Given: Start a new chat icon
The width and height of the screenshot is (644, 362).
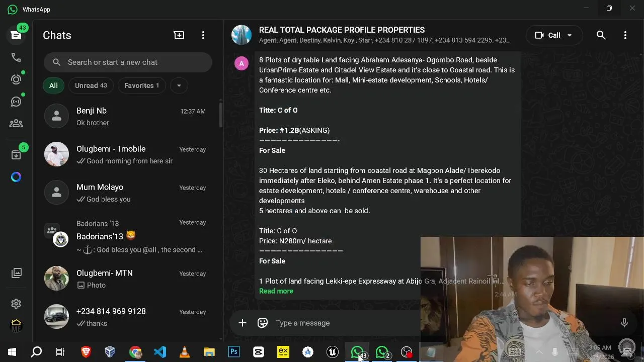Looking at the screenshot, I should (179, 35).
